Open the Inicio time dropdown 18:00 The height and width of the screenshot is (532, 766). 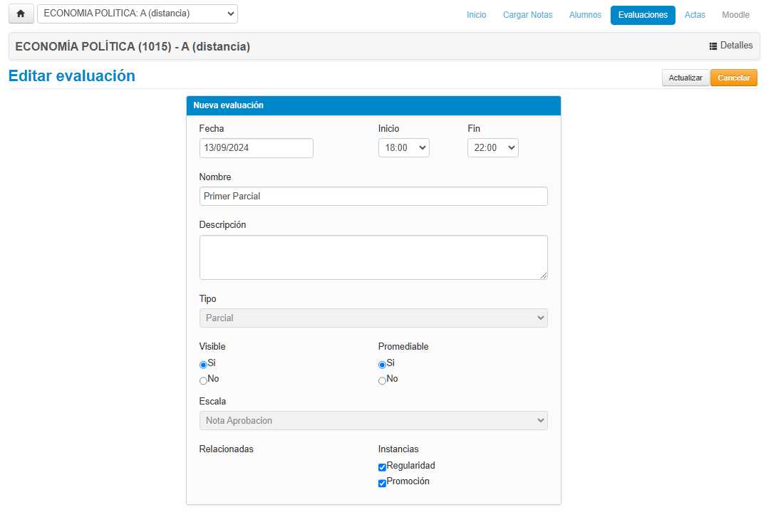coord(403,148)
